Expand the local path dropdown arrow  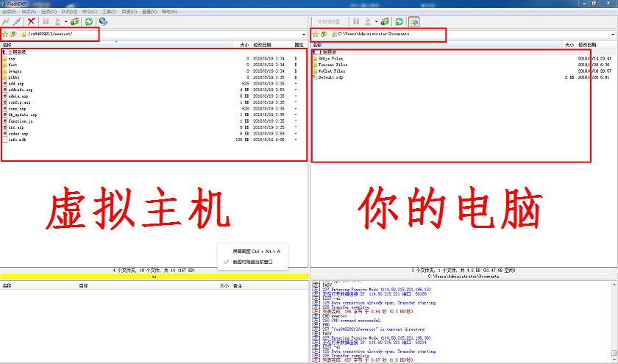614,35
